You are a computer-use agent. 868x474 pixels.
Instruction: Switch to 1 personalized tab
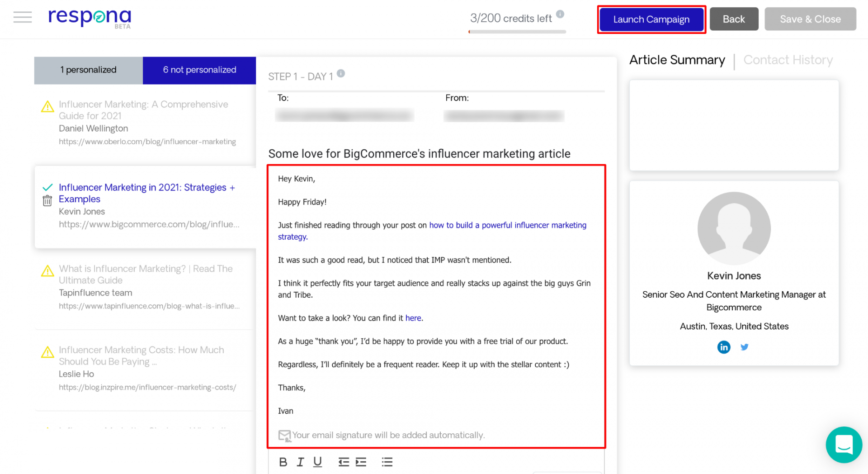click(89, 70)
